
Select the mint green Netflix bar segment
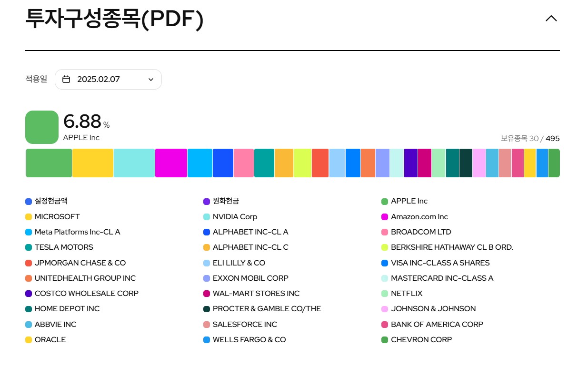tap(439, 163)
